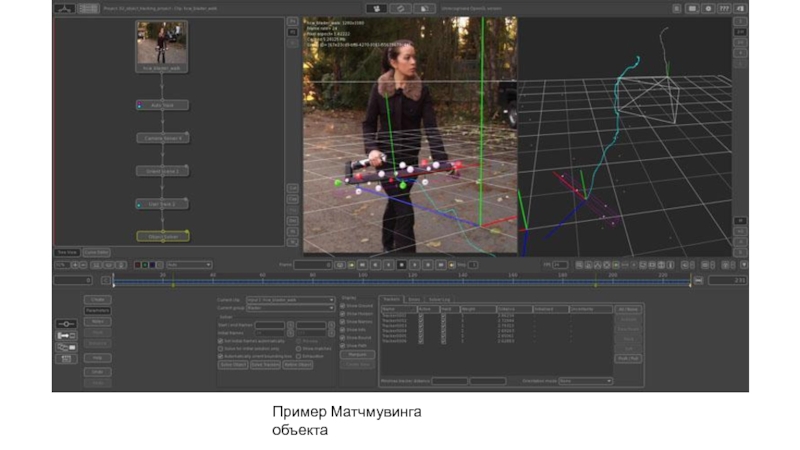Screen dimensions: 800x450
Task: Open the Current group dropdown
Action: 290,308
